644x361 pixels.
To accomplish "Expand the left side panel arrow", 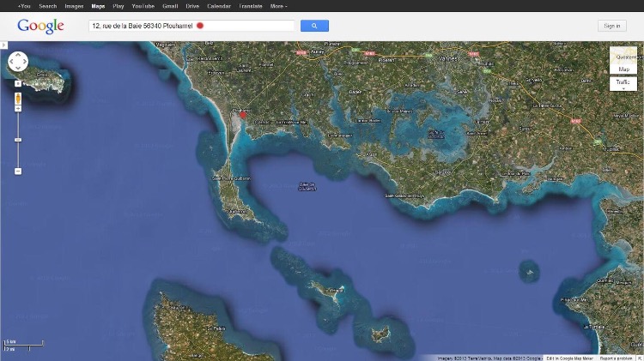I will (3, 45).
